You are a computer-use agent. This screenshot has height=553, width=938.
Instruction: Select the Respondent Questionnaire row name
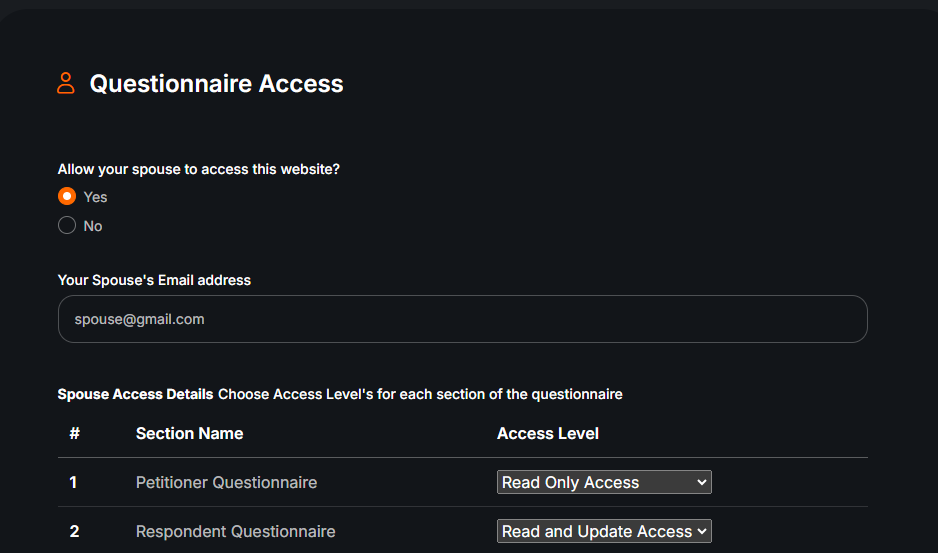click(235, 531)
